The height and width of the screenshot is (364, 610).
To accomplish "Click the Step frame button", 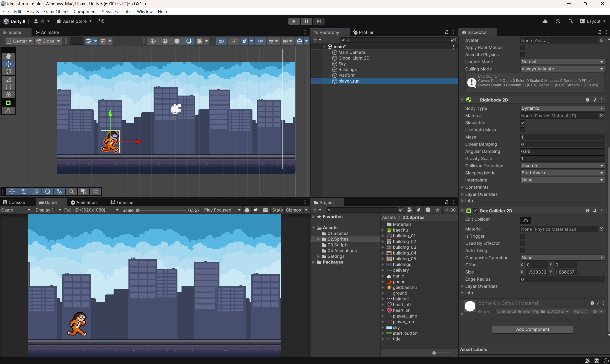I will pos(319,21).
